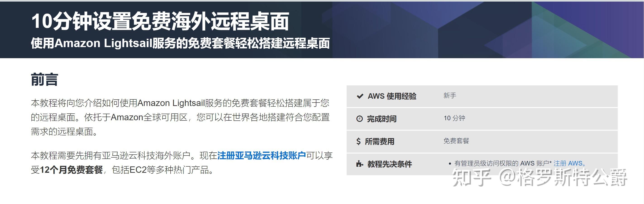Click the puzzle piece icon beside 教程先决条件

pyautogui.click(x=360, y=164)
